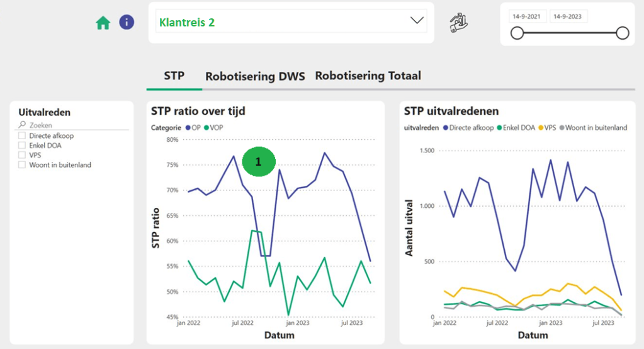Viewport: 644px width, 349px height.
Task: Check the VPS filter checkbox
Action: pos(23,155)
